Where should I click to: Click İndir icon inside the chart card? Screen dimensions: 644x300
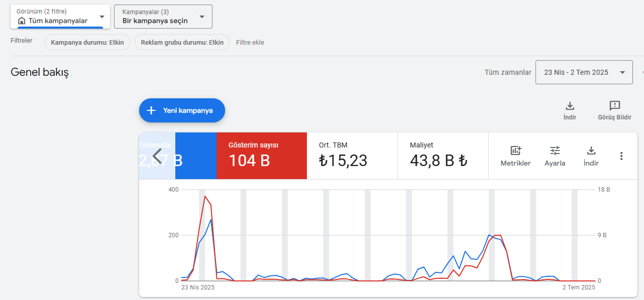(591, 151)
